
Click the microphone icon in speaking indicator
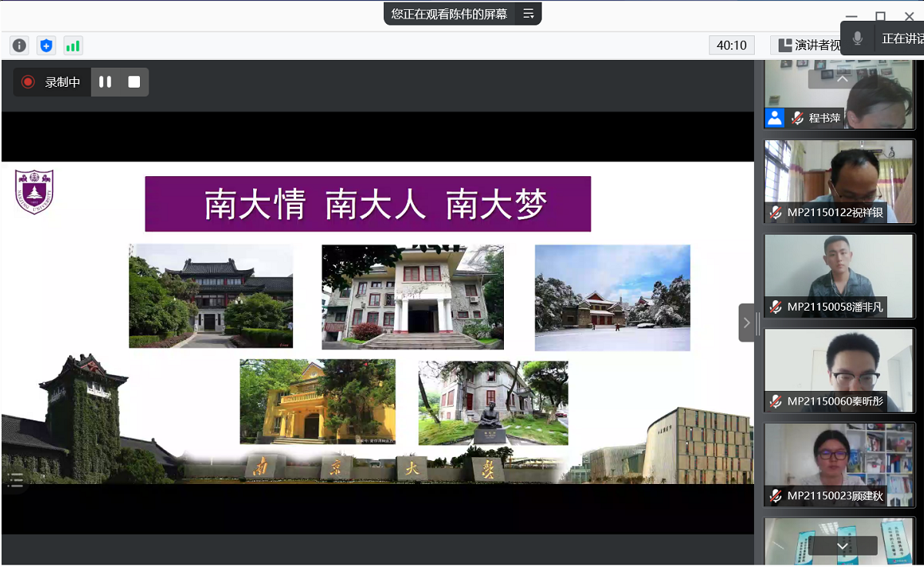pos(858,38)
